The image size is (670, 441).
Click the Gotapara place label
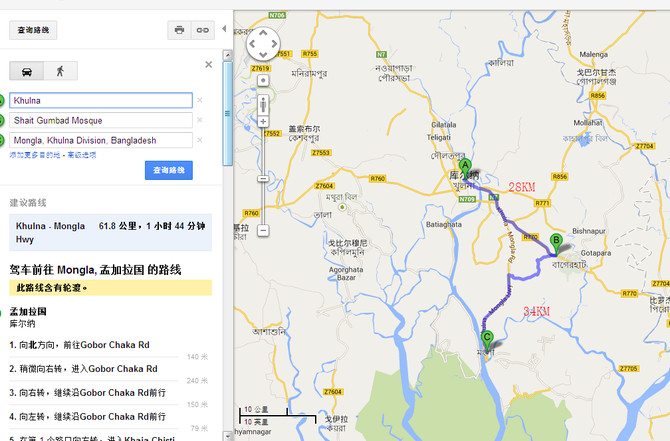(596, 253)
